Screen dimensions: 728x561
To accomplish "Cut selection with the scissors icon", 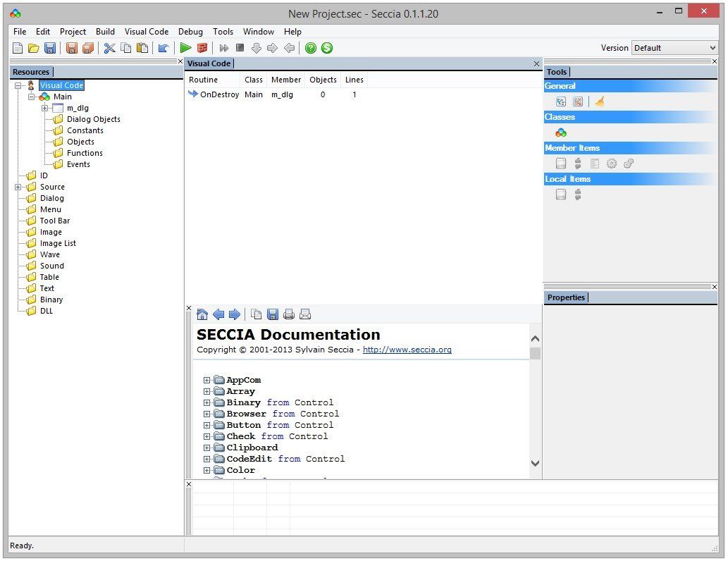I will click(109, 48).
